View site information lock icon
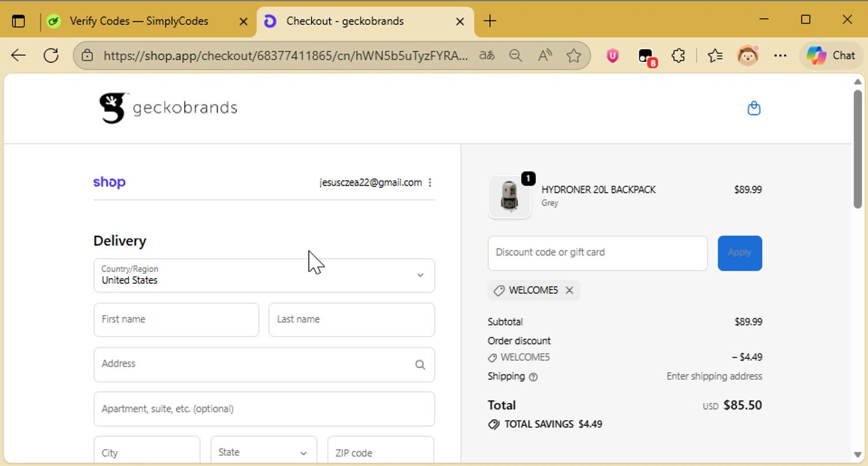Image resolution: width=868 pixels, height=466 pixels. [87, 56]
